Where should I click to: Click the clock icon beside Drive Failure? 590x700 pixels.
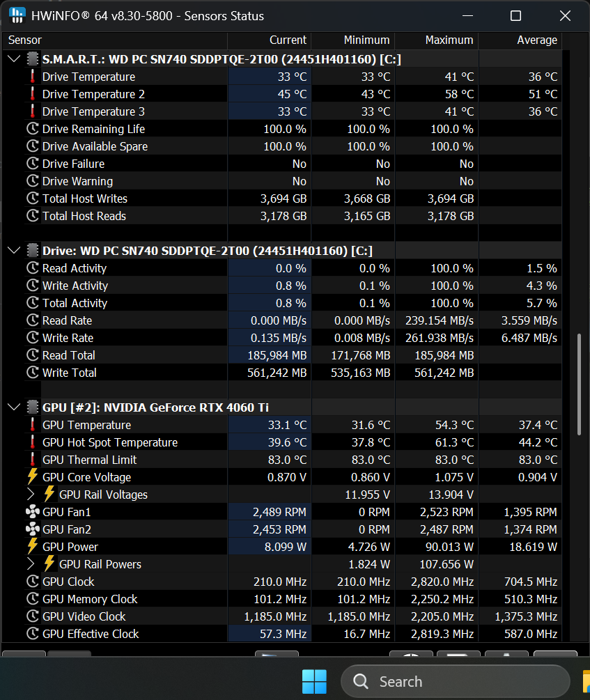(x=32, y=164)
